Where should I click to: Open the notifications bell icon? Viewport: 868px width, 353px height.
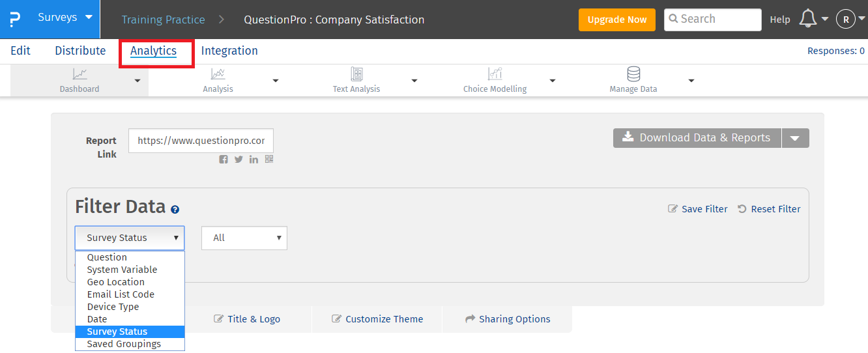[808, 19]
